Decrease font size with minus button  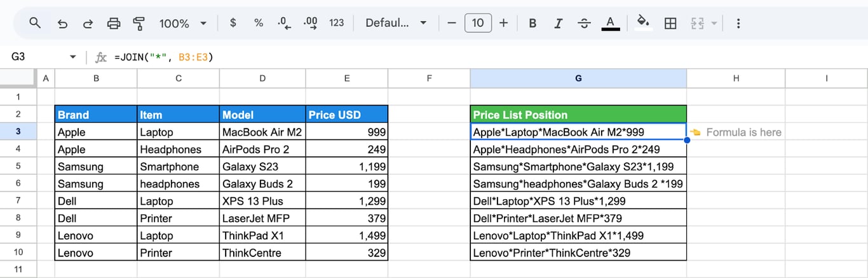click(x=452, y=23)
